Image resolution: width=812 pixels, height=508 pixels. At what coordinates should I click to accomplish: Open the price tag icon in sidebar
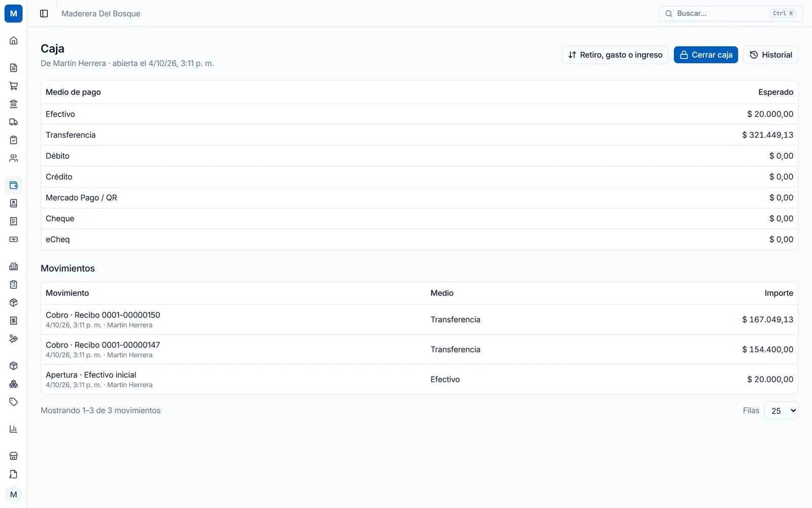coord(14,402)
